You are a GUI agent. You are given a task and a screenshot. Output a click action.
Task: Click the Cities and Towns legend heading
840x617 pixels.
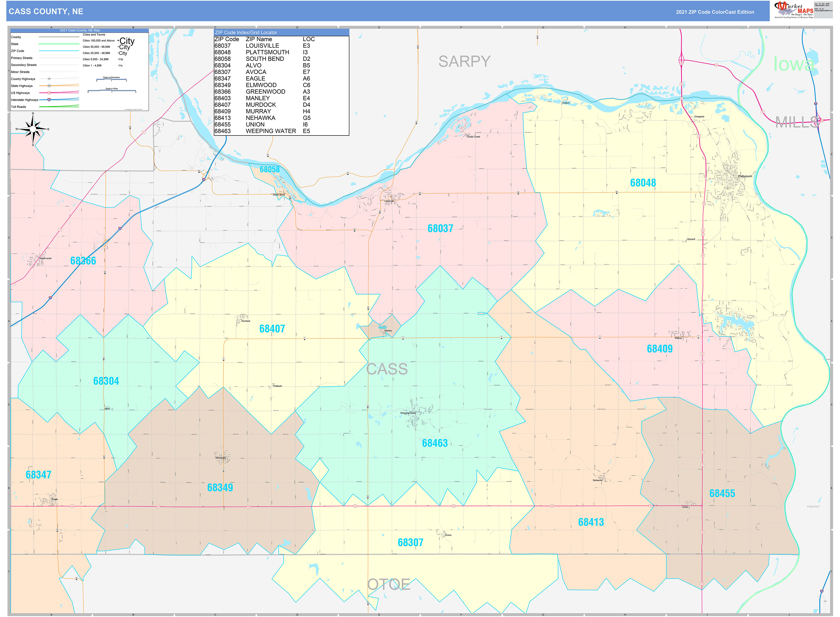(94, 34)
